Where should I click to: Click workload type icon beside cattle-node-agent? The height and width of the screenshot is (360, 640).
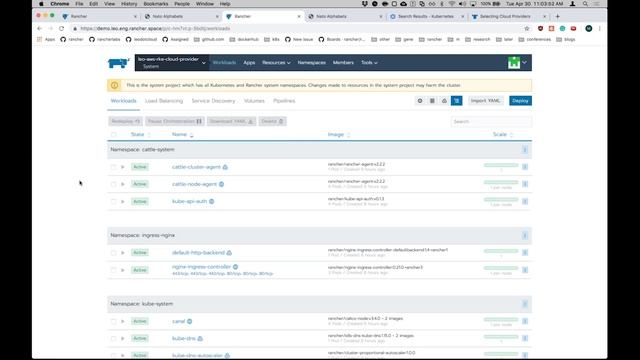tap(222, 184)
